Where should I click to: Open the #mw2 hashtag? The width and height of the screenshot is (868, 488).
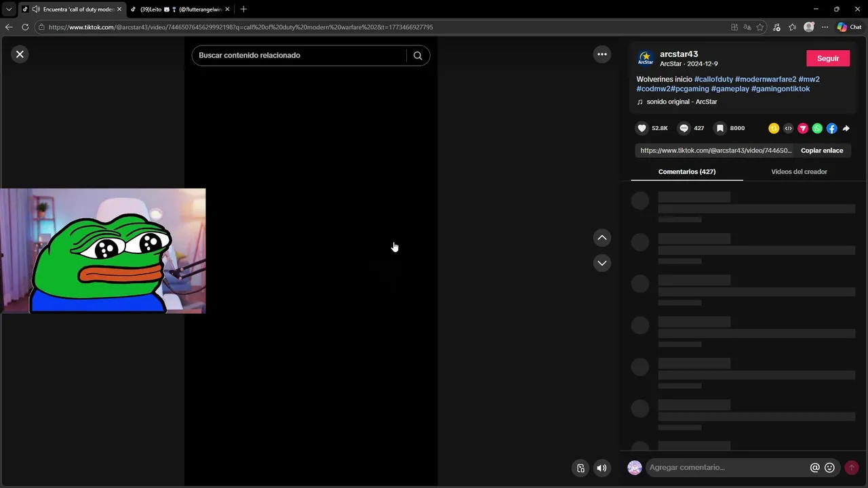809,79
